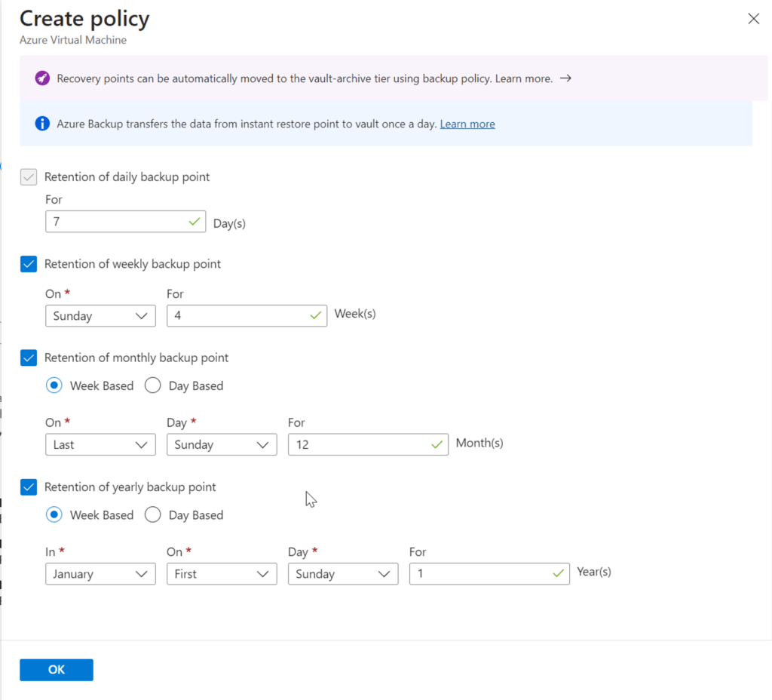Click the Year(s) unit label
Screen dimensions: 772x700
pyautogui.click(x=594, y=572)
